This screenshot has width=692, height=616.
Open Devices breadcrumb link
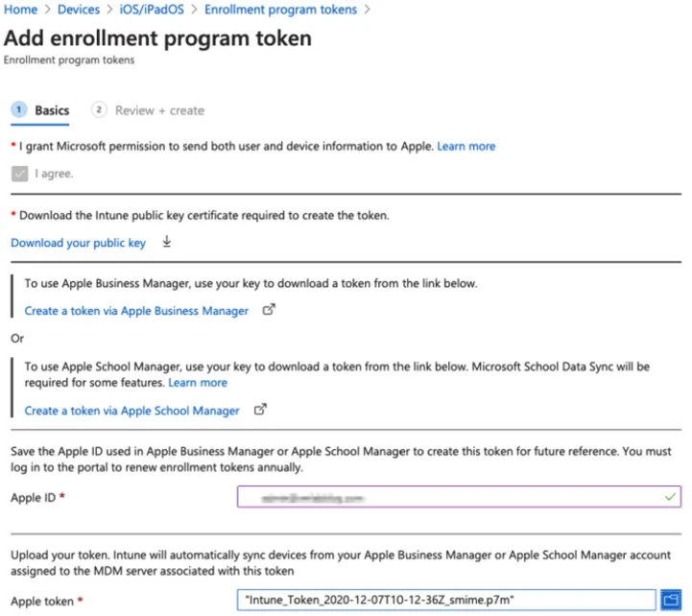79,10
